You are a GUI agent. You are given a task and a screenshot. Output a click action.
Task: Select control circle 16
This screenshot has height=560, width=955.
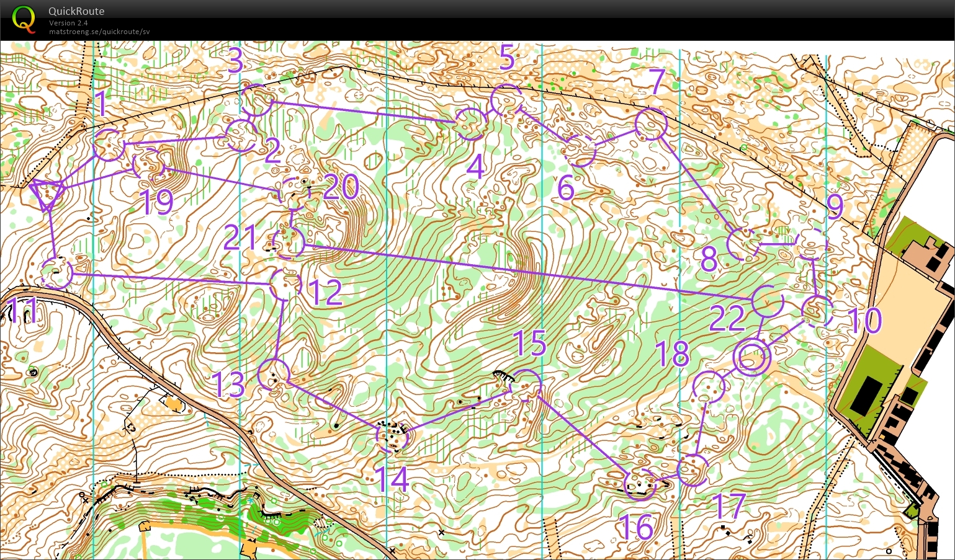[640, 484]
